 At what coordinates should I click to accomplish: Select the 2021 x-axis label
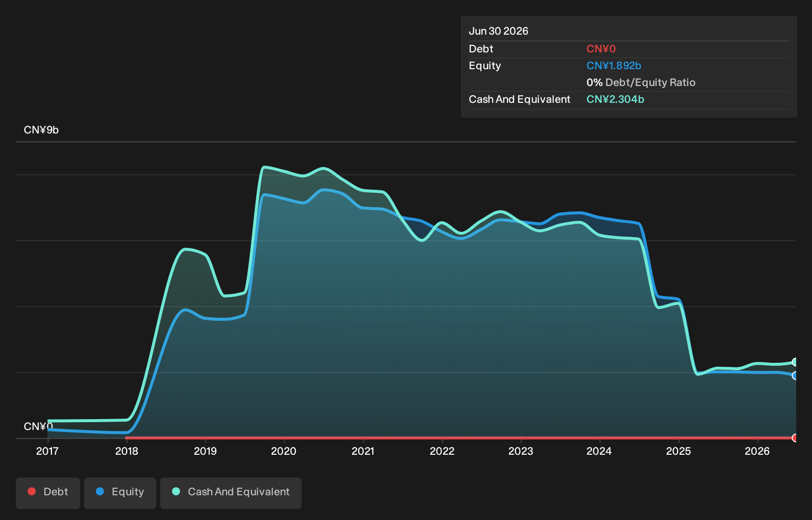[x=363, y=451]
